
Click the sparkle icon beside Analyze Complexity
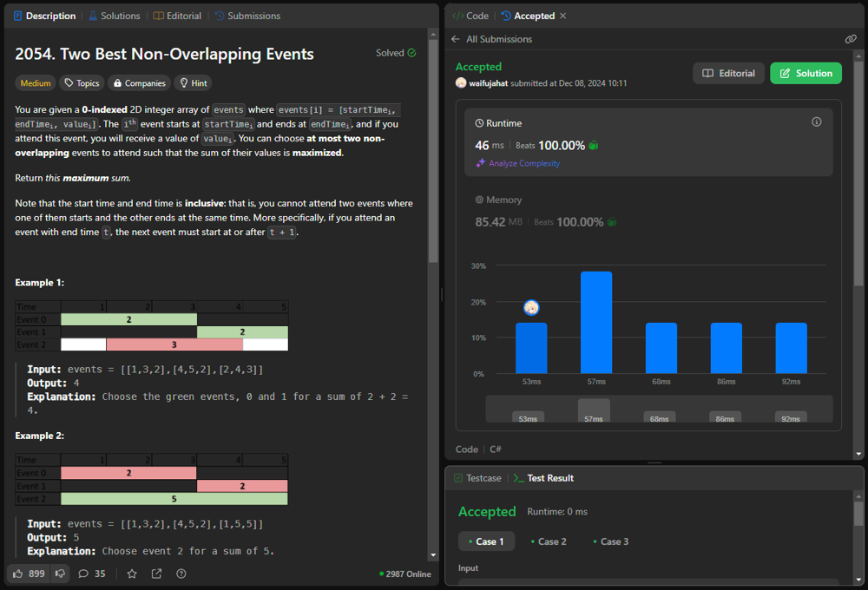point(481,163)
